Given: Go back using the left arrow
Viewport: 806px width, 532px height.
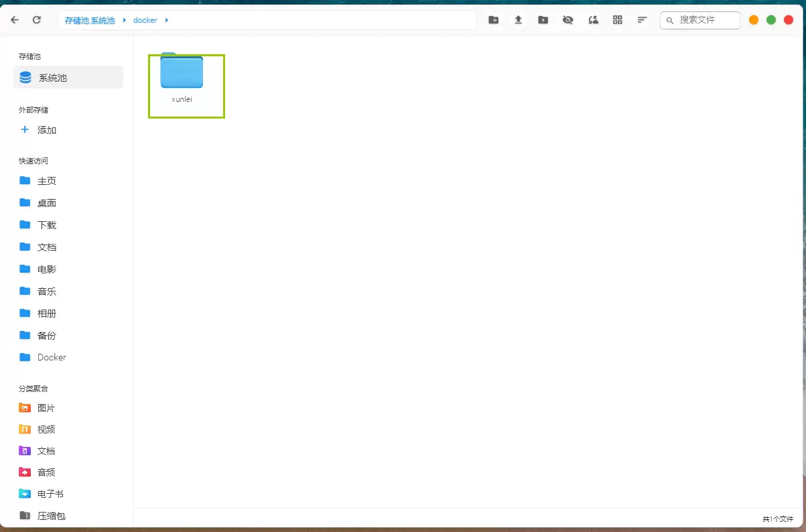Looking at the screenshot, I should (15, 20).
